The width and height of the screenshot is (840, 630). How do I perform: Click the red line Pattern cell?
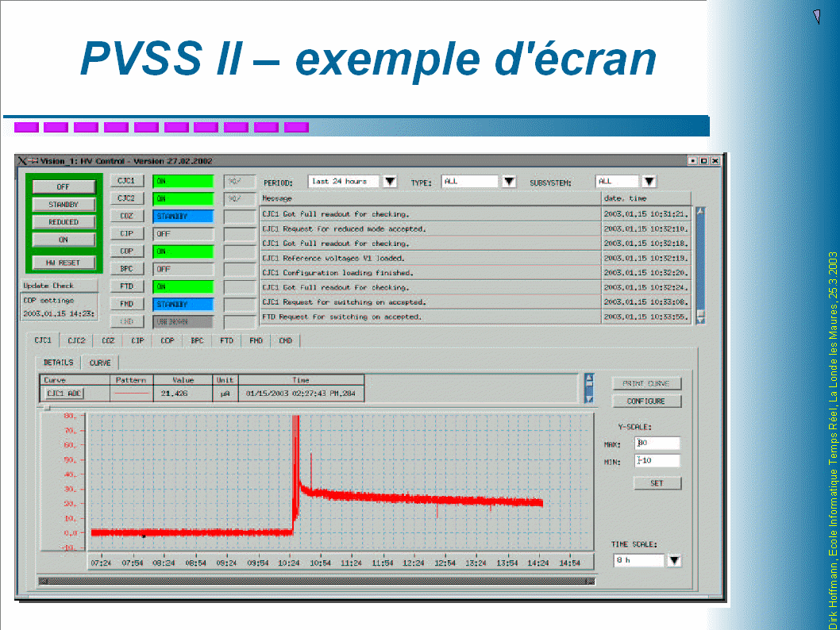click(x=132, y=394)
